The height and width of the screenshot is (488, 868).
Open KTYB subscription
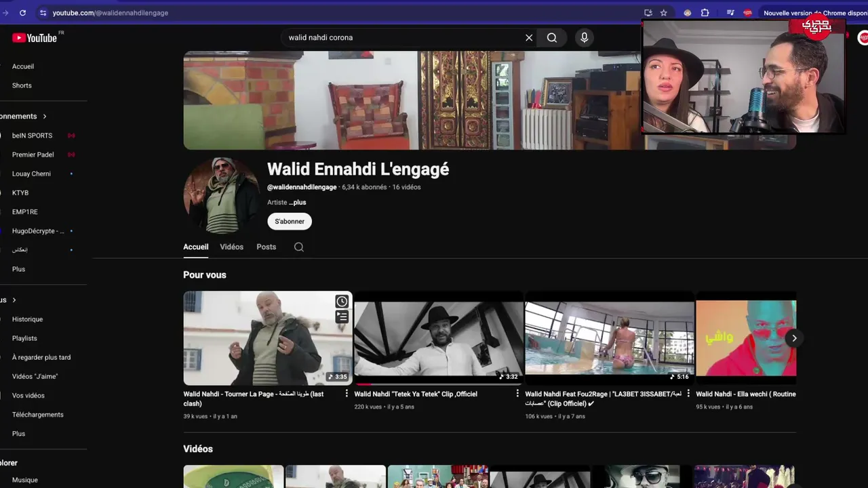20,192
